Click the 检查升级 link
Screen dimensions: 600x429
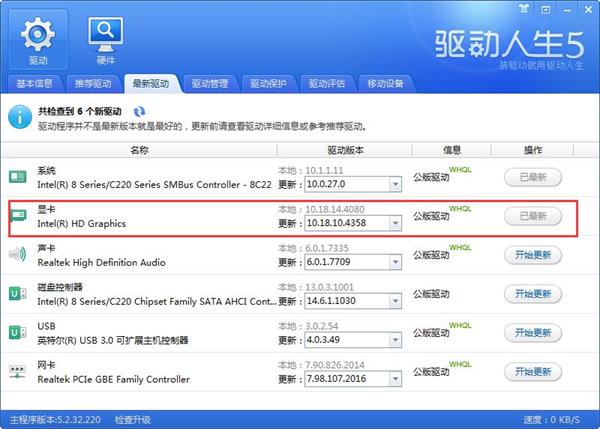pyautogui.click(x=135, y=421)
